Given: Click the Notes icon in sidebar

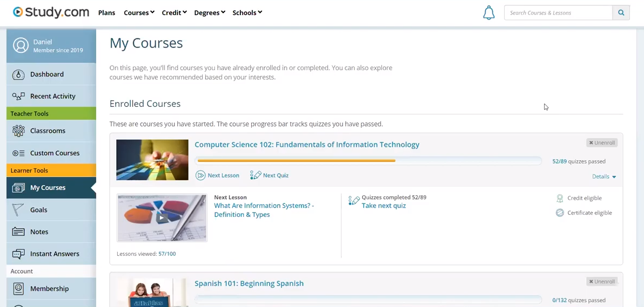Looking at the screenshot, I should tap(18, 232).
